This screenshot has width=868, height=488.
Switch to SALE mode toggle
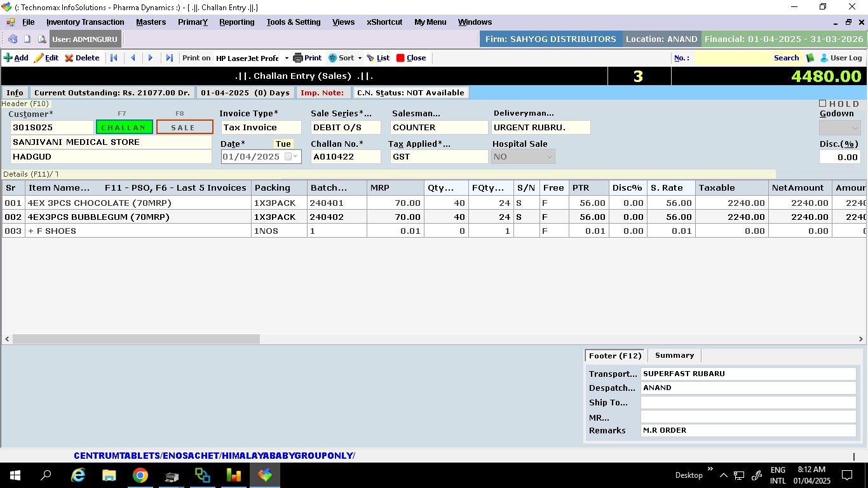coord(184,127)
